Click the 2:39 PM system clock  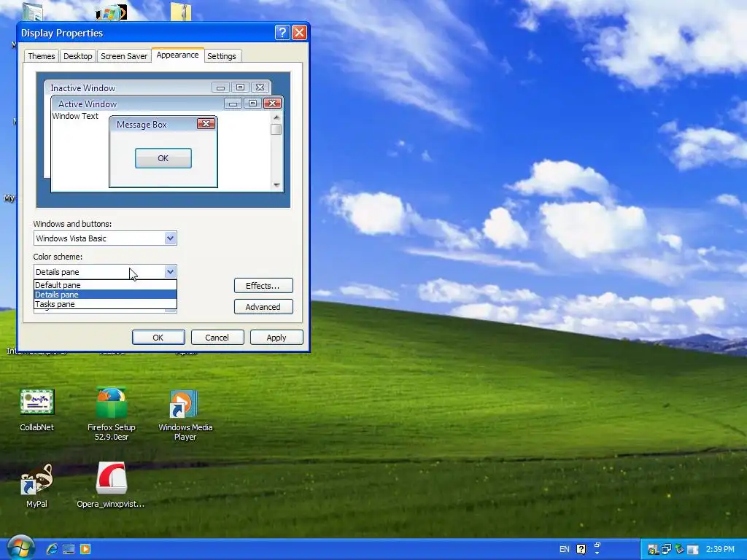pos(720,549)
